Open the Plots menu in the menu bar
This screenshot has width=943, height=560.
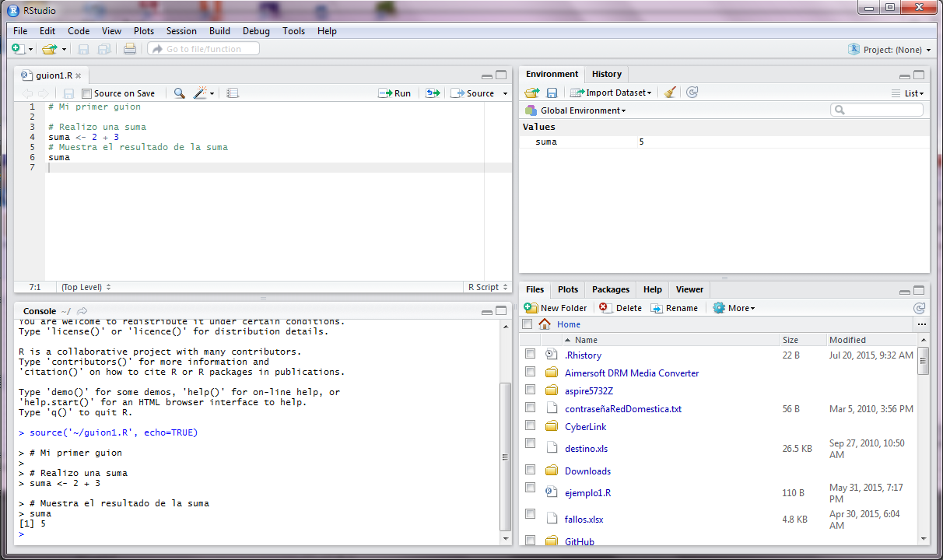click(144, 31)
